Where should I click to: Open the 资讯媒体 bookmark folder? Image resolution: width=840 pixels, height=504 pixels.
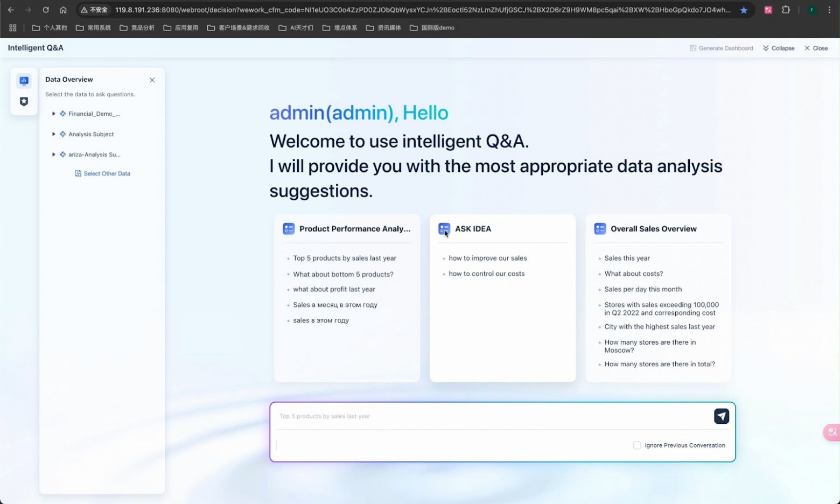[x=383, y=28]
